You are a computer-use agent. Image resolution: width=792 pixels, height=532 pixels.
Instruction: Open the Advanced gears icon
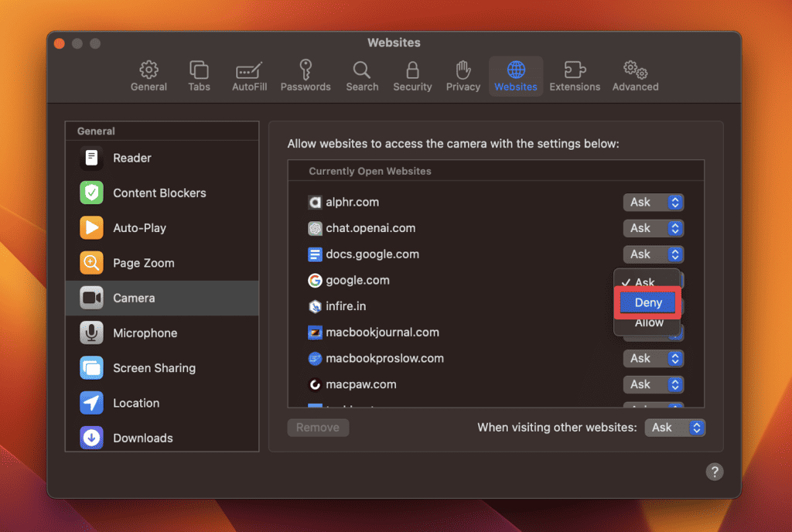coord(635,70)
